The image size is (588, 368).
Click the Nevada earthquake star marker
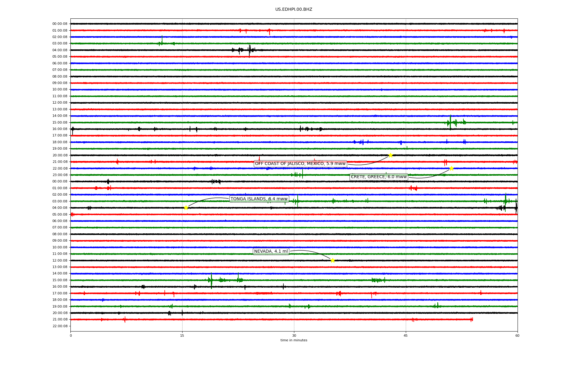[333, 260]
